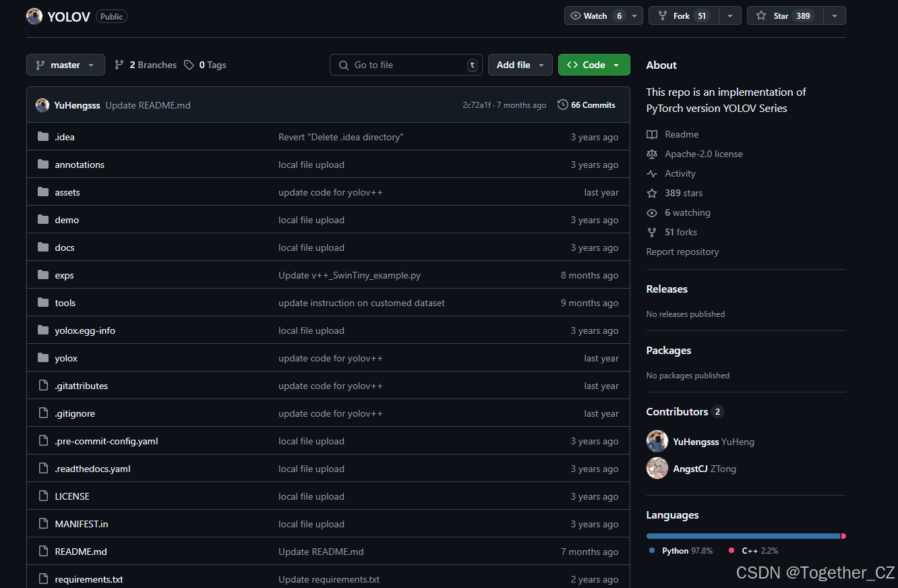
Task: Open the Contributors section link
Action: 684,411
